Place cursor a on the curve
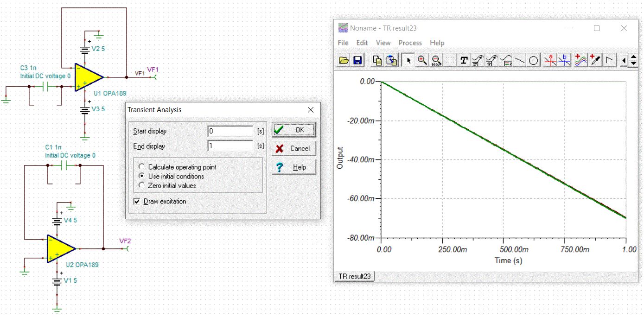 coord(550,60)
